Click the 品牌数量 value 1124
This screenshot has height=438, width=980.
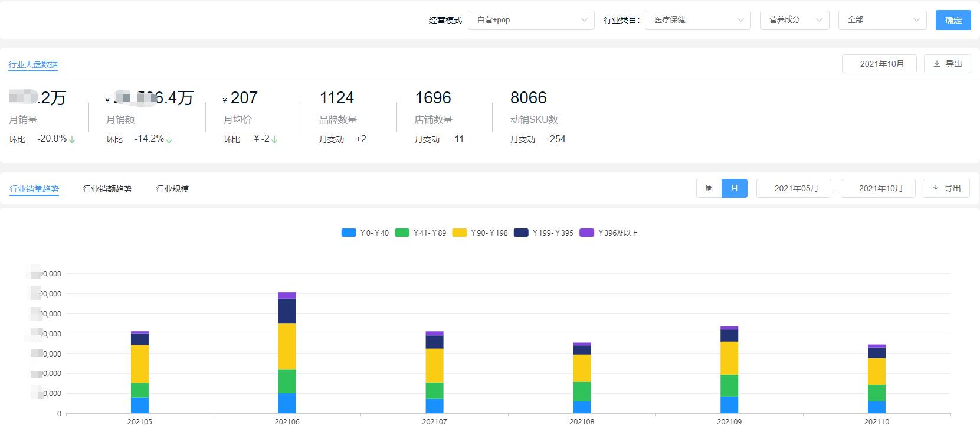point(337,98)
